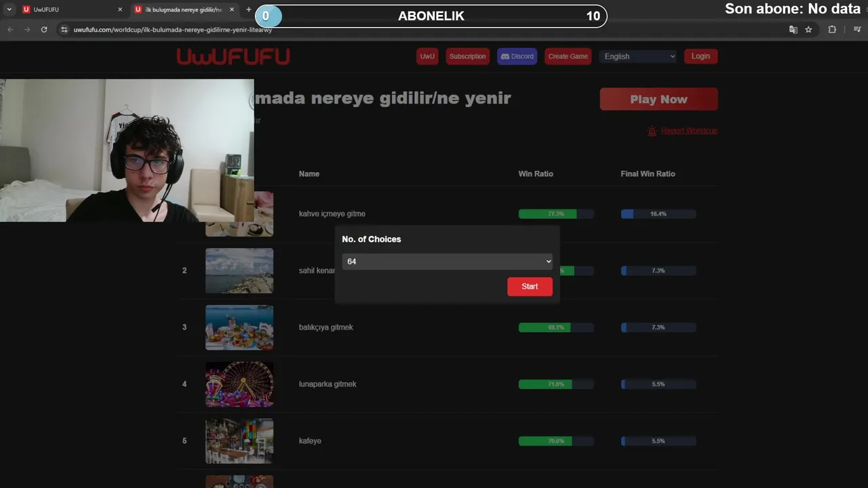Click the lunaparka gitmek entry
This screenshot has width=868, height=488.
328,384
